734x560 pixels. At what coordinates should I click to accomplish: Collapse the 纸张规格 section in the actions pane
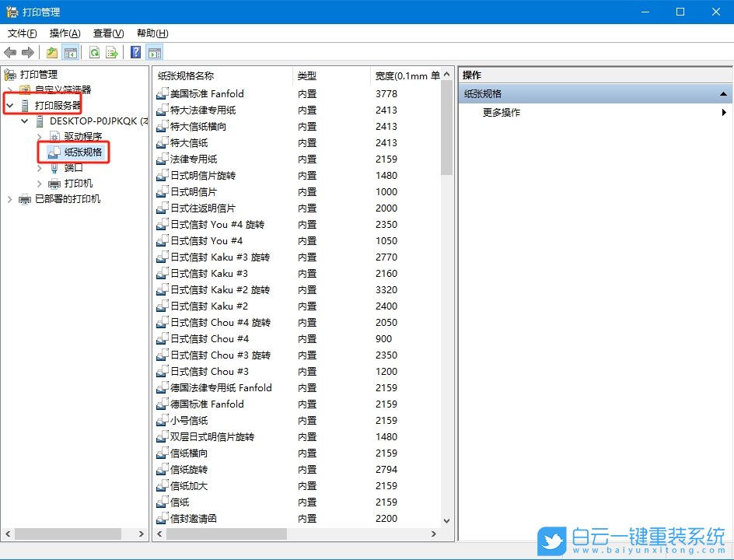[724, 93]
